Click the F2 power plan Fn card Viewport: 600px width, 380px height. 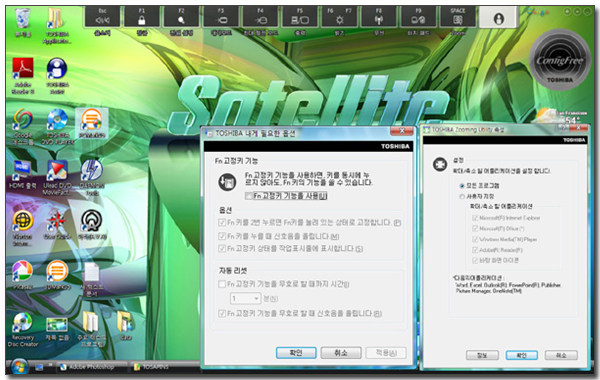click(181, 17)
